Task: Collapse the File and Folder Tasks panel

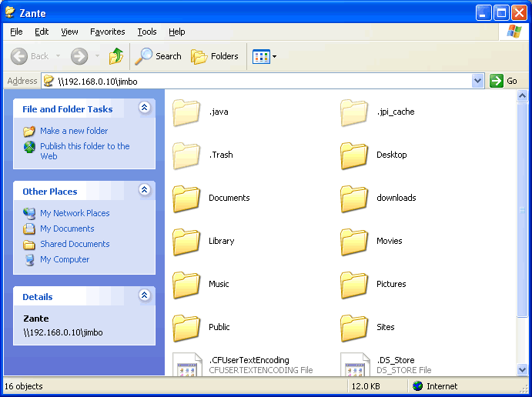Action: [144, 108]
